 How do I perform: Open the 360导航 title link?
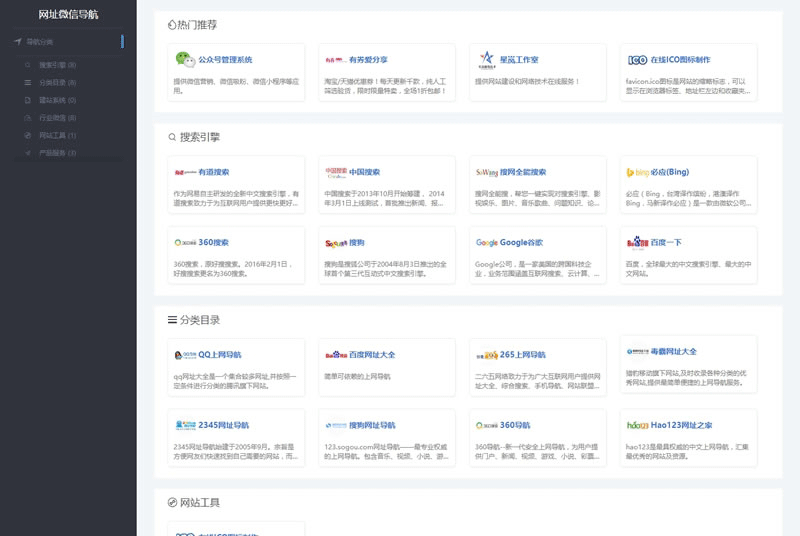515,425
